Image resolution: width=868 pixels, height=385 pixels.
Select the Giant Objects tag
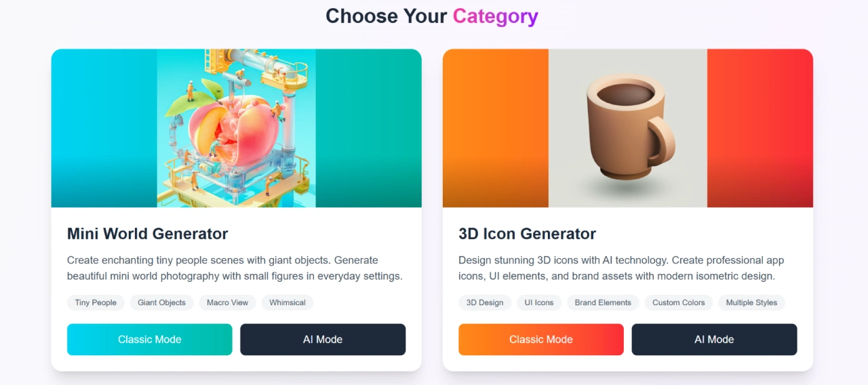161,302
